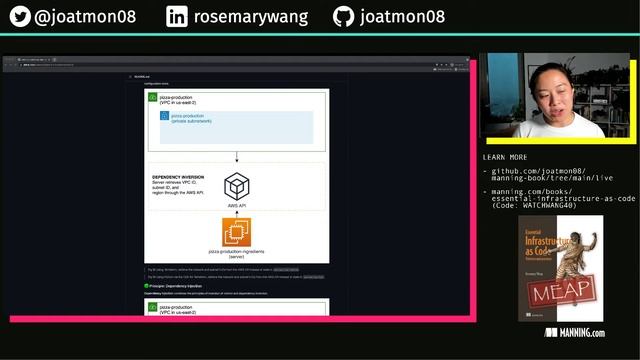The height and width of the screenshot is (360, 640).
Task: Click the Infrastructure as Code book cover
Action: [561, 269]
